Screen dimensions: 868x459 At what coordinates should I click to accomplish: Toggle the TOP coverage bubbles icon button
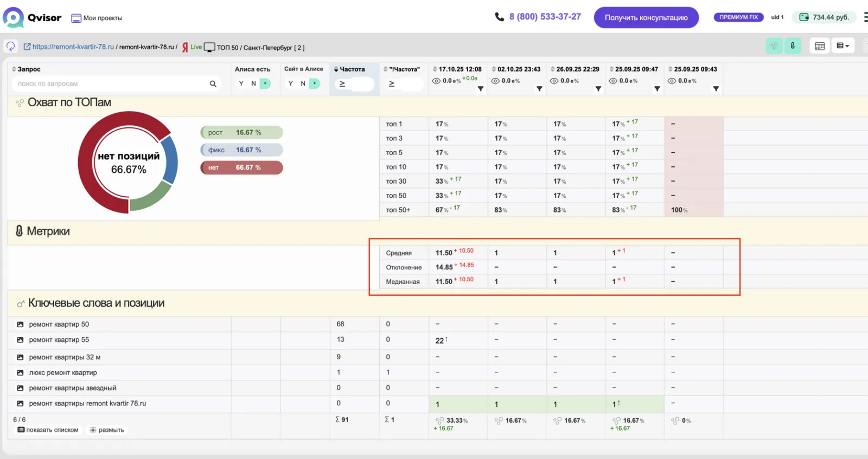(774, 46)
